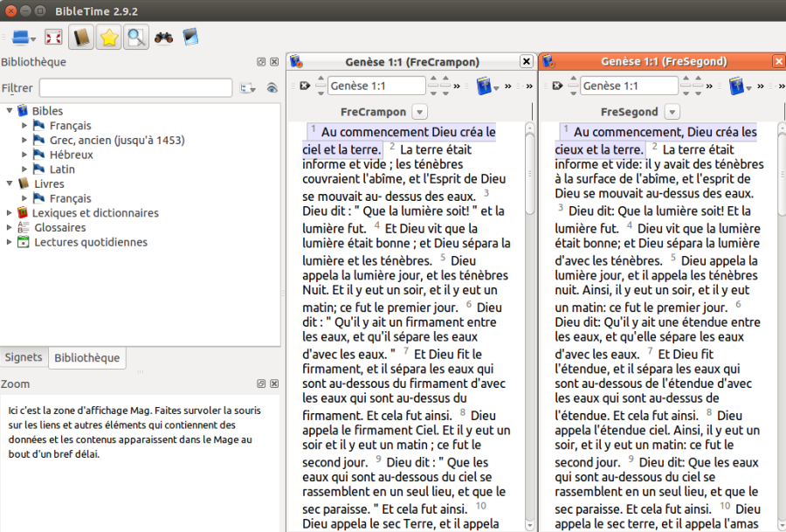This screenshot has height=532, width=786.
Task: Click the Filtrer text input field
Action: tap(135, 87)
